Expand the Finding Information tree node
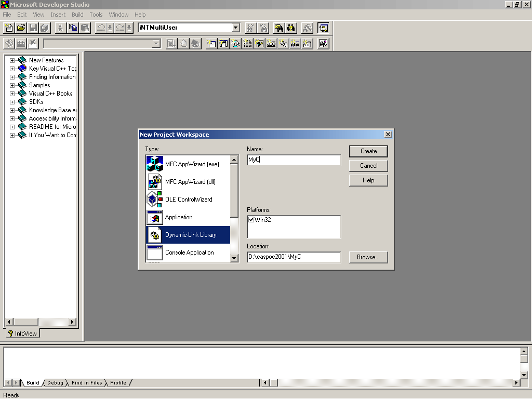 click(x=12, y=77)
